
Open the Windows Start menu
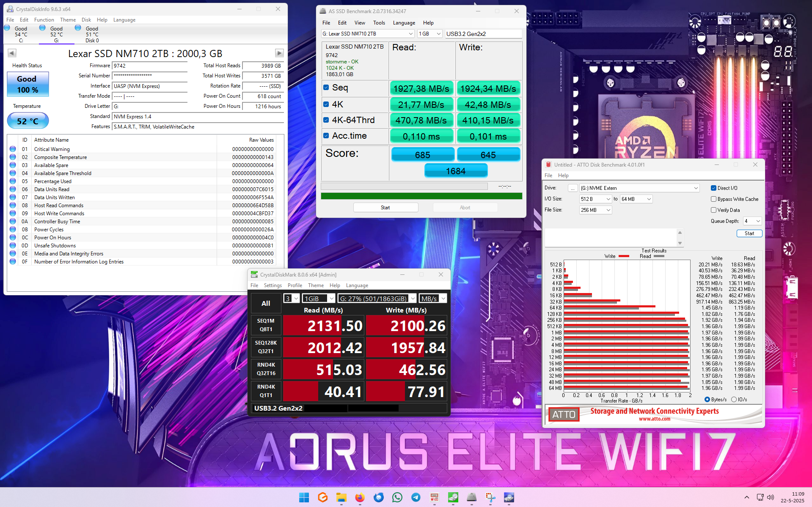[x=304, y=497]
